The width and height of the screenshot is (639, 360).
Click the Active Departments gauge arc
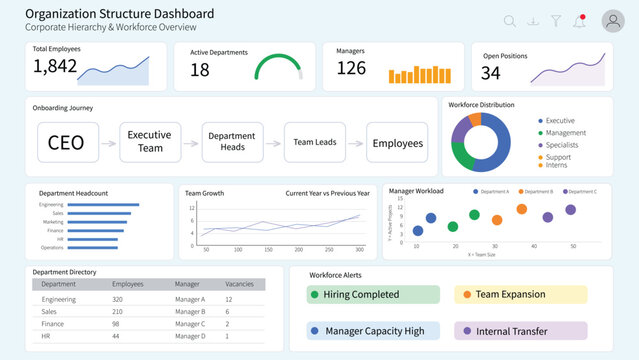tap(278, 66)
